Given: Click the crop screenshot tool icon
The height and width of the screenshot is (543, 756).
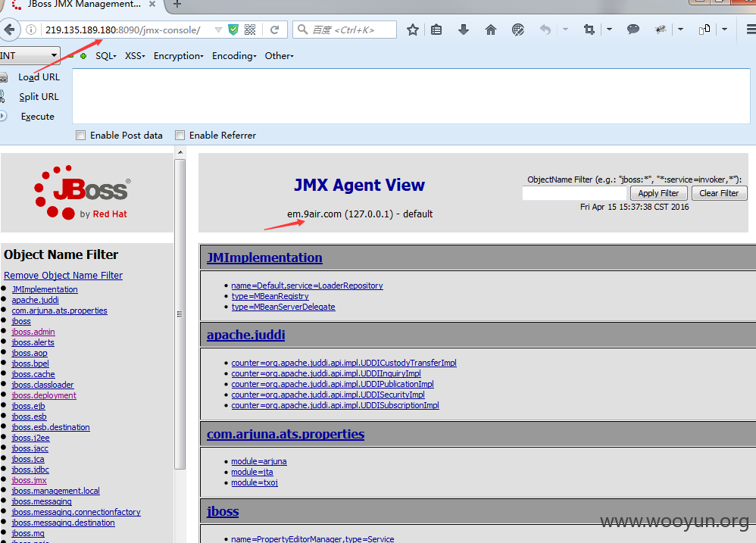Looking at the screenshot, I should click(589, 30).
